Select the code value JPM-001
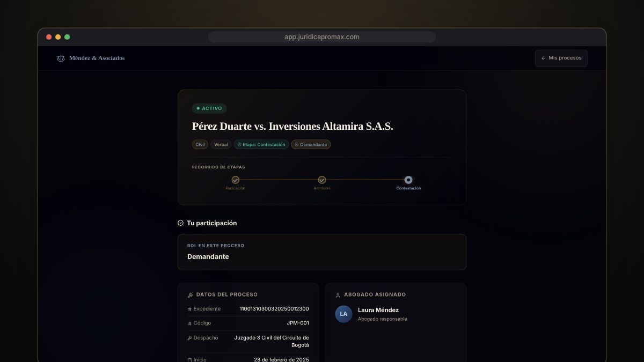The image size is (644, 362). (x=298, y=323)
